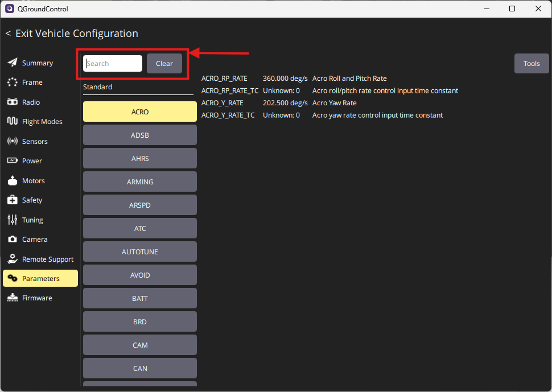Select the ARMING parameter group
Screen dimensions: 552x392
pyautogui.click(x=140, y=182)
